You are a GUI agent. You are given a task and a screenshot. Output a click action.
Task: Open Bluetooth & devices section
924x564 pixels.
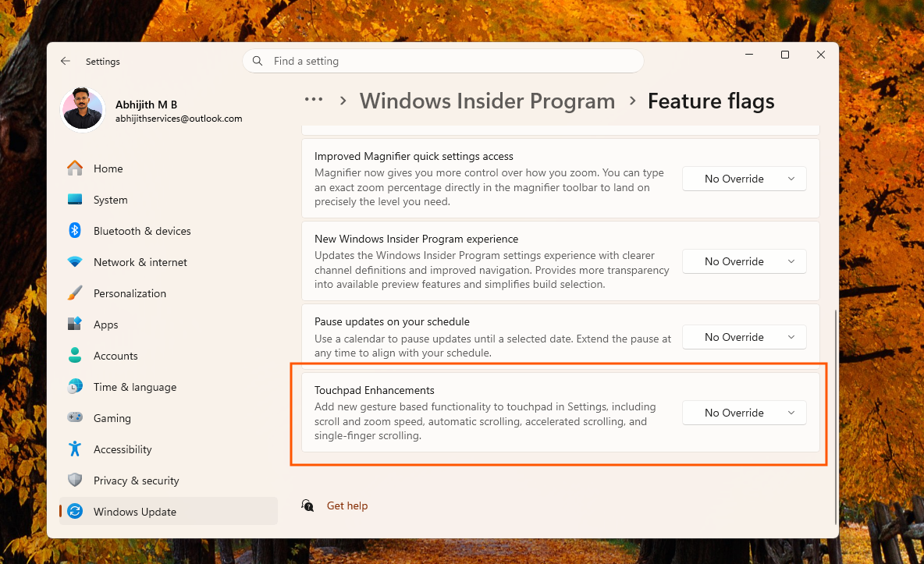point(168,231)
